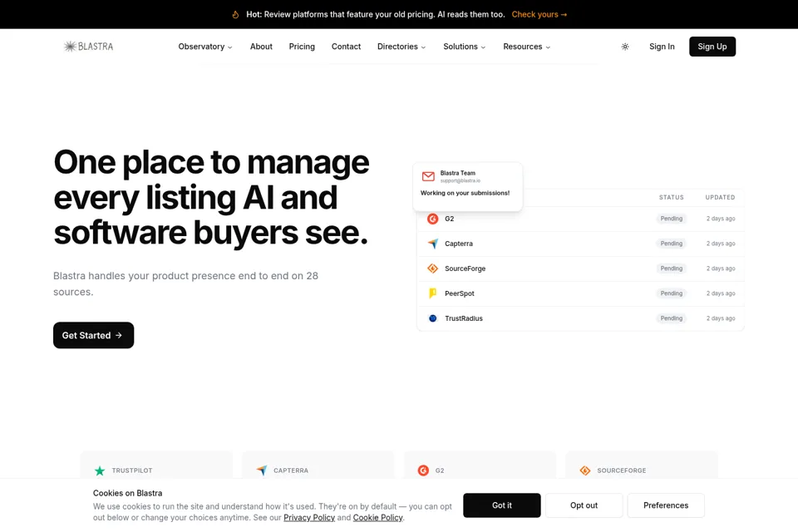Open the Contact page
798x532 pixels.
346,47
